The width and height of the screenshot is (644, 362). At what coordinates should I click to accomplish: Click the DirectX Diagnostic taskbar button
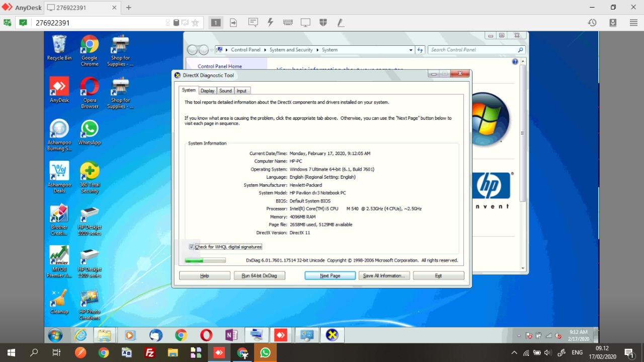[332, 335]
